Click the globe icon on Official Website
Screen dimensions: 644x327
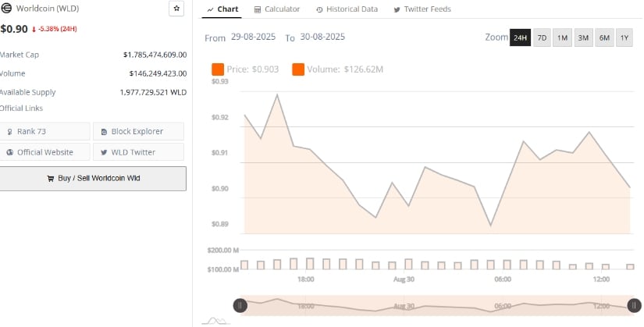pyautogui.click(x=10, y=152)
